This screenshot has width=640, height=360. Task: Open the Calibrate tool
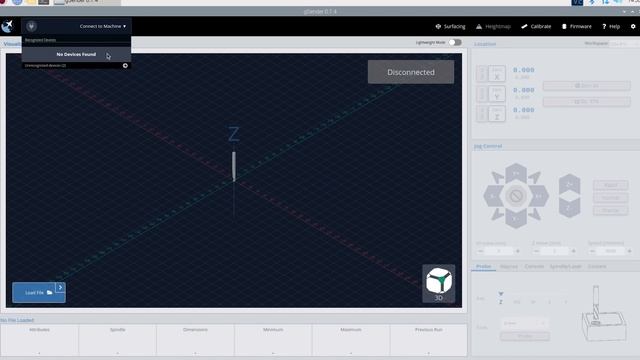[x=536, y=26]
